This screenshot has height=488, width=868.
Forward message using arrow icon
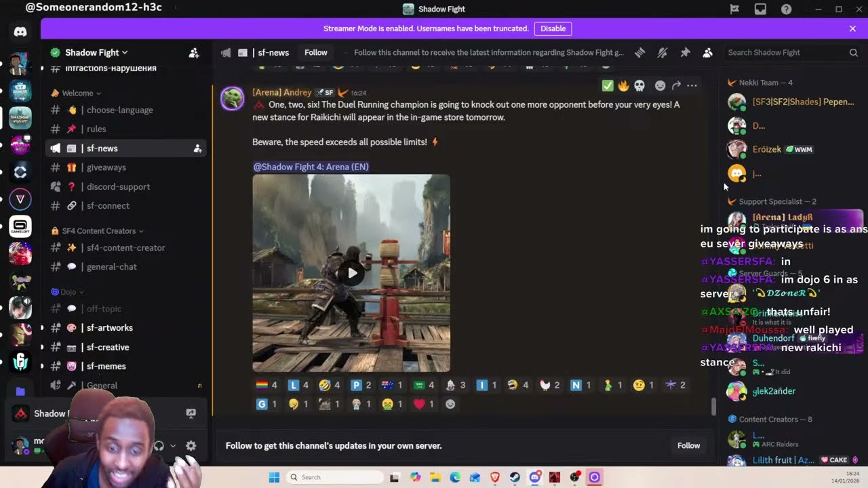click(x=676, y=85)
